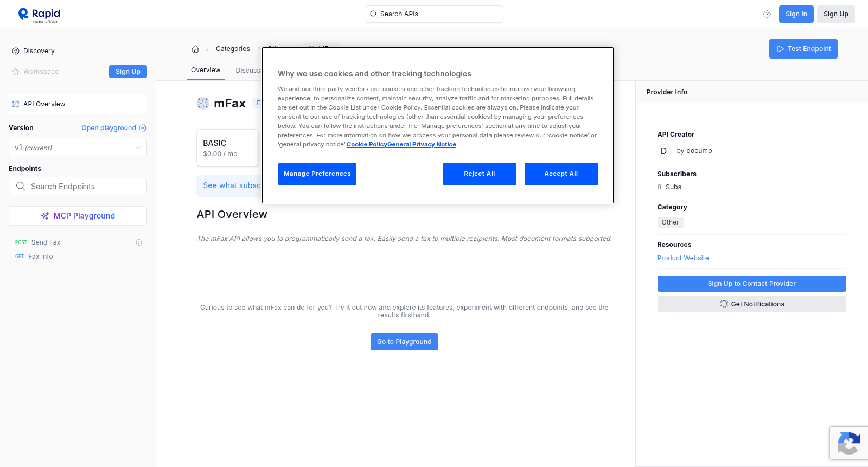The image size is (868, 467).
Task: Focus the Search Endpoints field
Action: [x=78, y=186]
